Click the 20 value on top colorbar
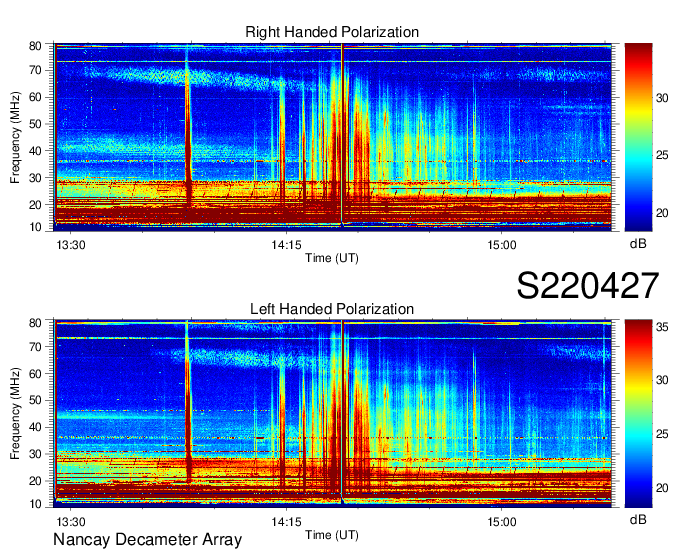The width and height of the screenshot is (680, 552). (662, 213)
